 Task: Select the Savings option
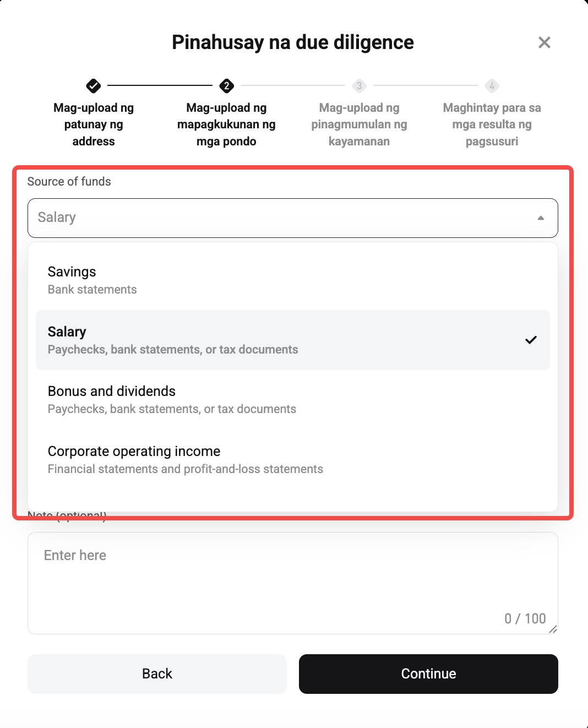(x=292, y=279)
